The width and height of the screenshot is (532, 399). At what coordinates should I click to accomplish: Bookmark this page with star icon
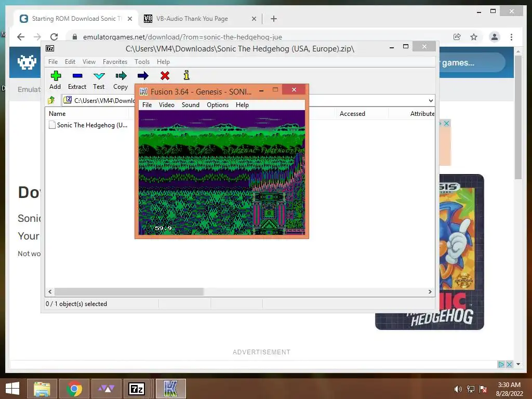474,37
